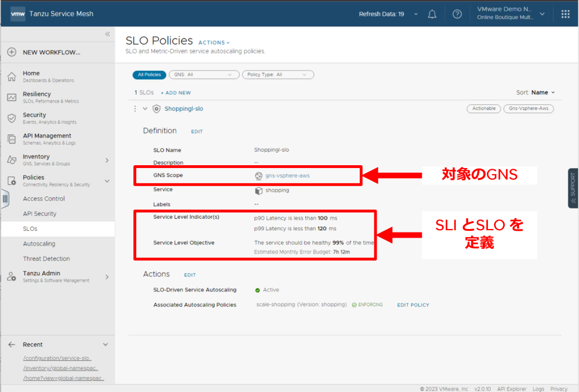Open Access Control under Policies

coord(44,199)
